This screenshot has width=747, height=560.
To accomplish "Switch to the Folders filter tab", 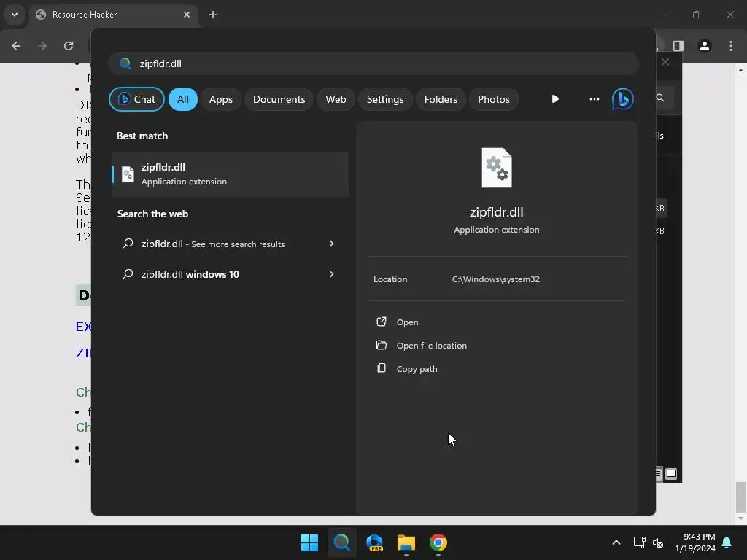I will tap(441, 99).
